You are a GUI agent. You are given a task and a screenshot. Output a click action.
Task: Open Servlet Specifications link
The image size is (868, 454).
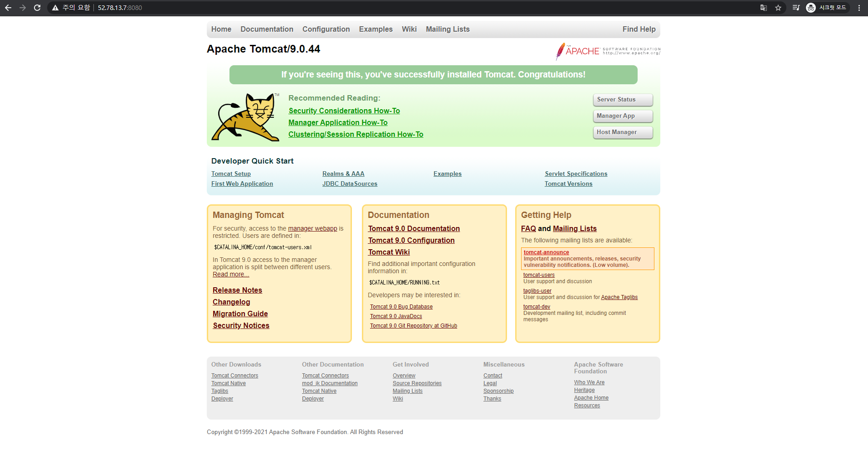point(576,174)
